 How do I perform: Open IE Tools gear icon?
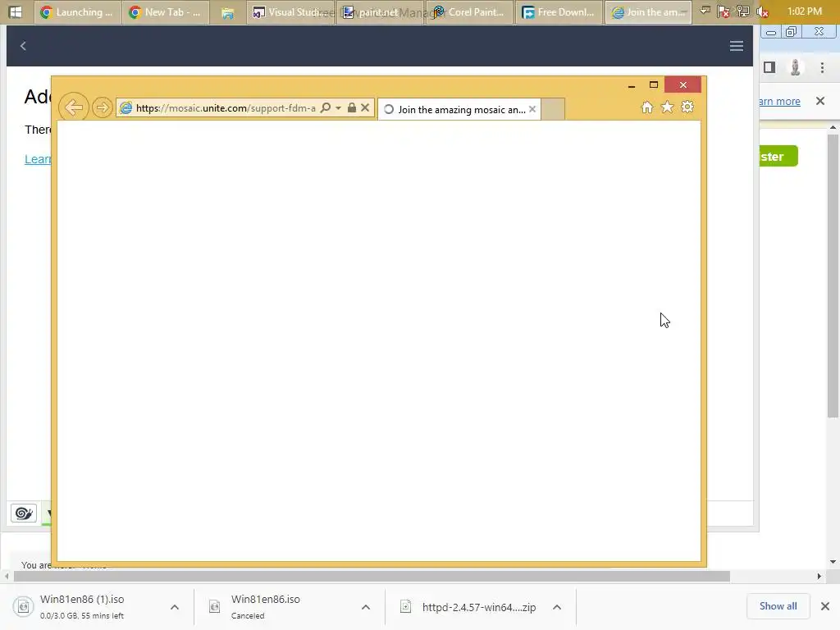pos(687,107)
